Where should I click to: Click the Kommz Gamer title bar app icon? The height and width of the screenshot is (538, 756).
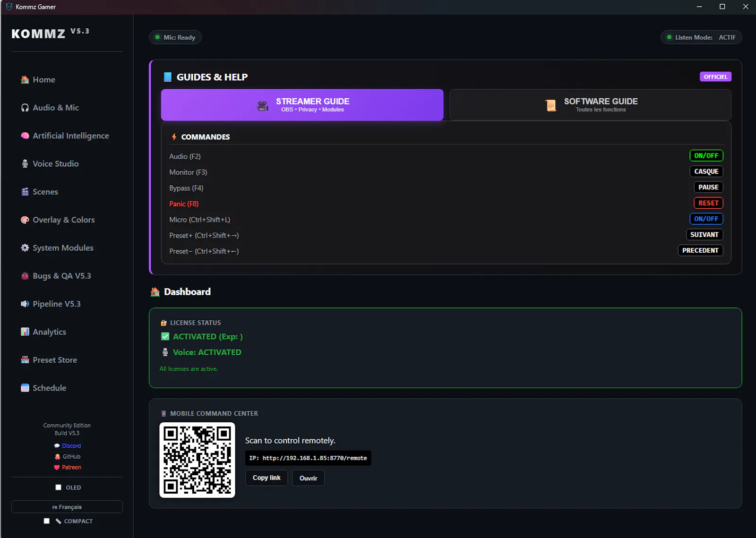click(9, 7)
